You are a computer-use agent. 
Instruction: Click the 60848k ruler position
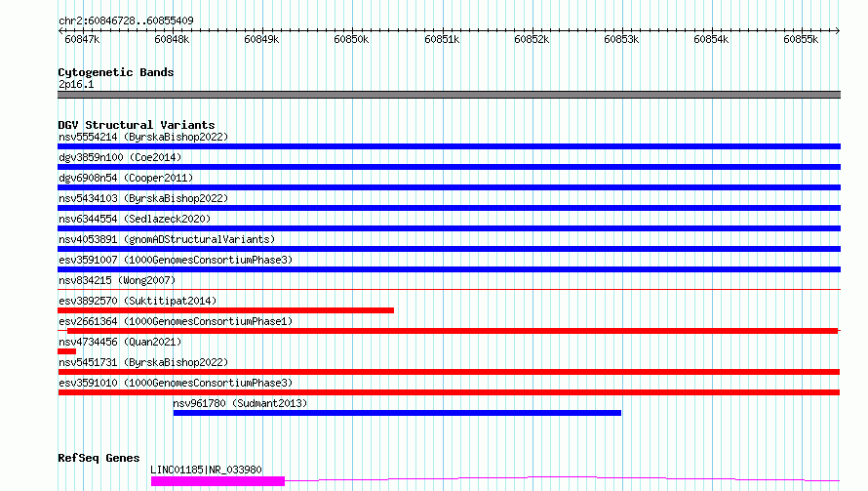pos(172,39)
